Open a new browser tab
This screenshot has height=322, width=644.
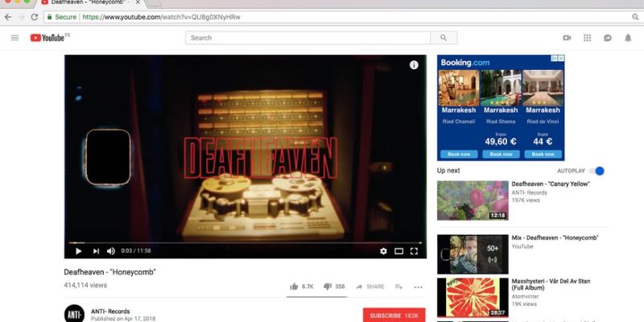pos(153,3)
